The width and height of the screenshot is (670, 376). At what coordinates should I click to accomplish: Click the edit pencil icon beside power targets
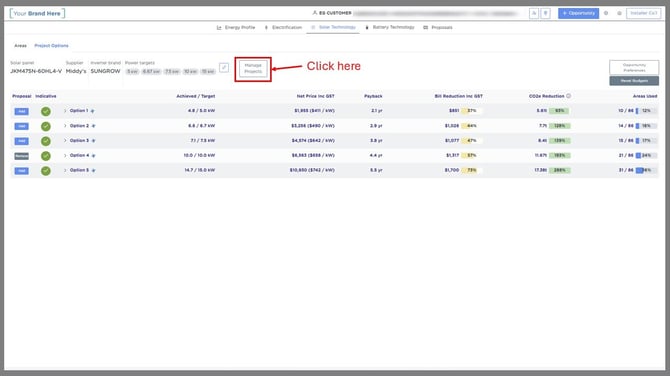(224, 68)
